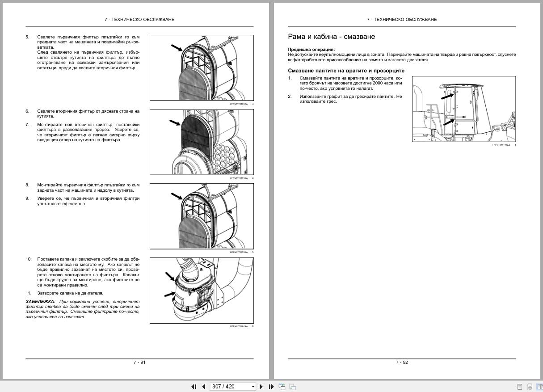Click the secondary filter illustration figure 4
This screenshot has width=543, height=392.
(x=202, y=142)
